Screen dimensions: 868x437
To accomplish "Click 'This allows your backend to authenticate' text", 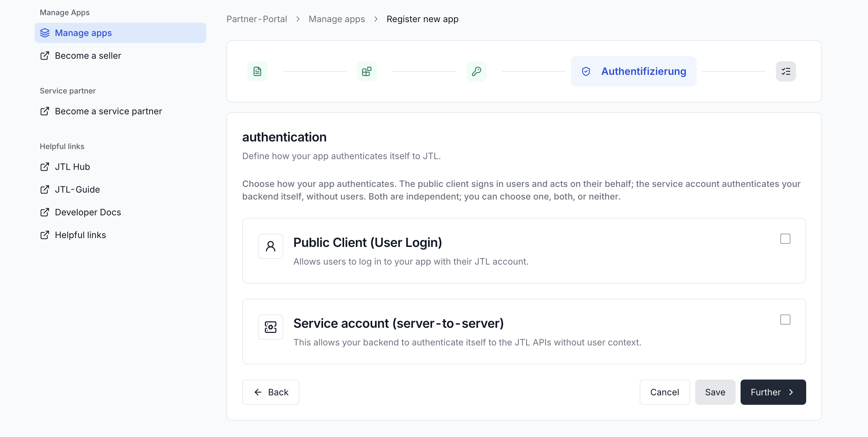I will (467, 342).
